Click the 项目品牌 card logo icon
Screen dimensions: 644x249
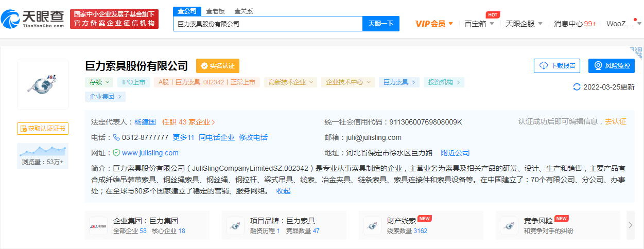coord(235,226)
